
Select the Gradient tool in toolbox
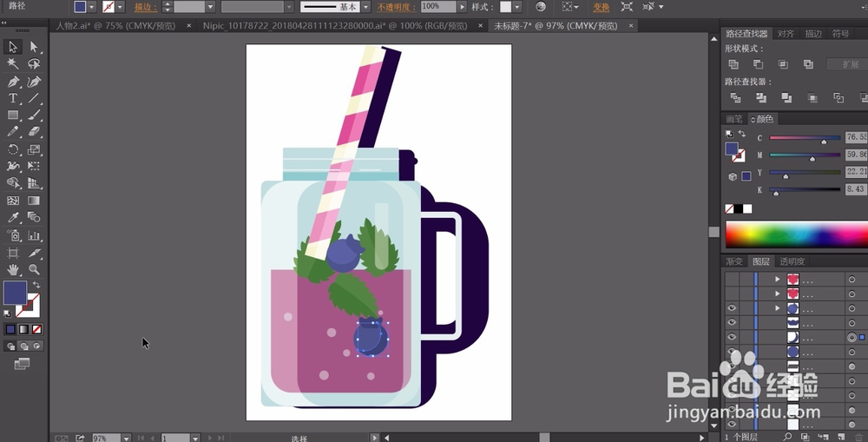coord(34,201)
